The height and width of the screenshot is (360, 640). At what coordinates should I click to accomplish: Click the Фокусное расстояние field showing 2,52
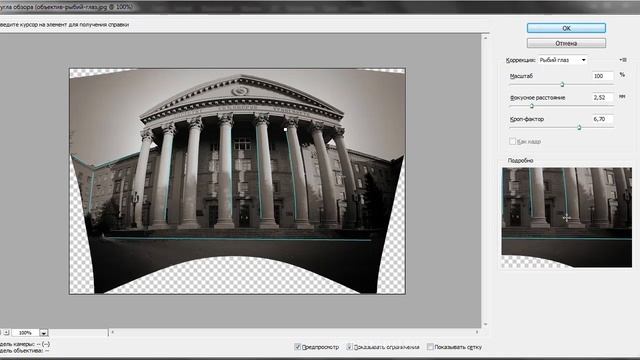602,98
